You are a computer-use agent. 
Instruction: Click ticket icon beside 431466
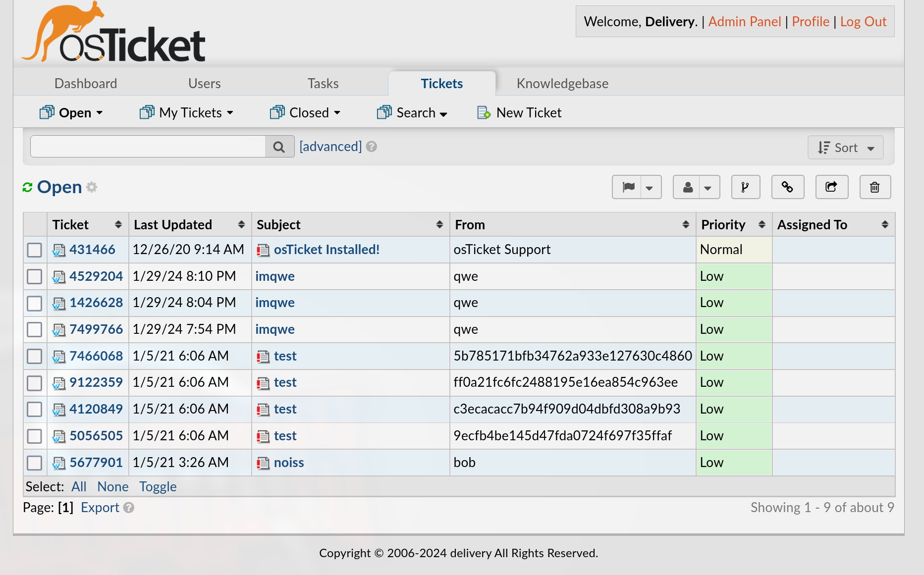(x=59, y=251)
